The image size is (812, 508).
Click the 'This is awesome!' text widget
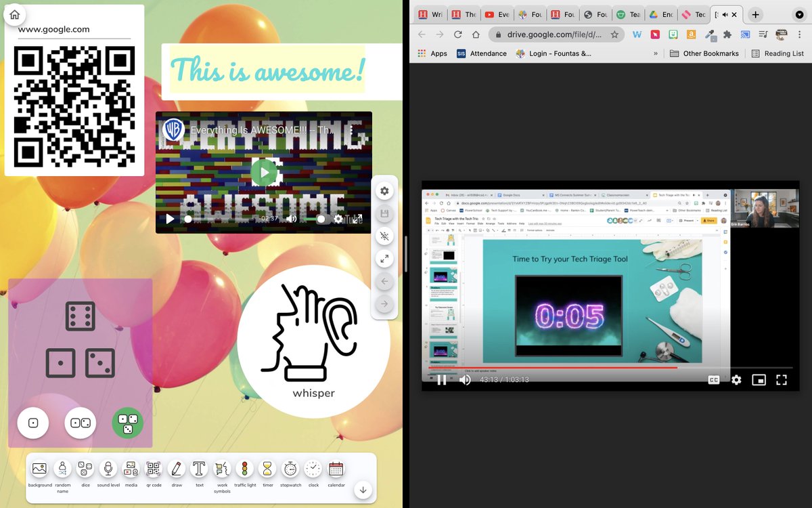click(267, 70)
